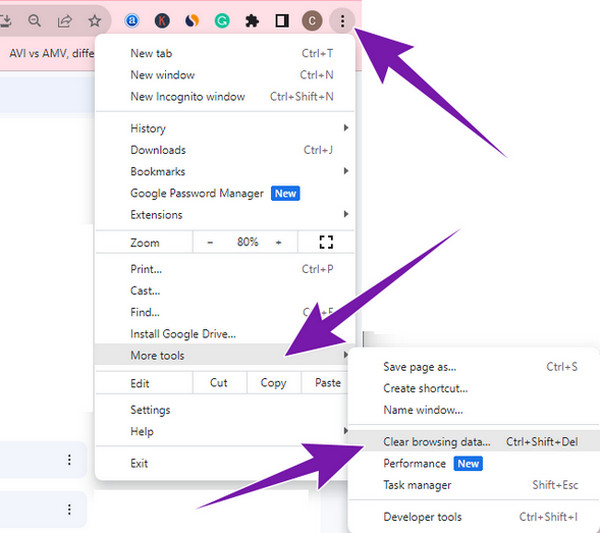Click the orange and navy extension icon

tap(192, 21)
